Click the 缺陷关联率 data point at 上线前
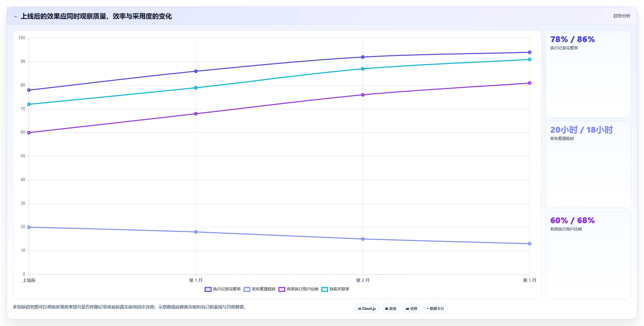 [29, 104]
